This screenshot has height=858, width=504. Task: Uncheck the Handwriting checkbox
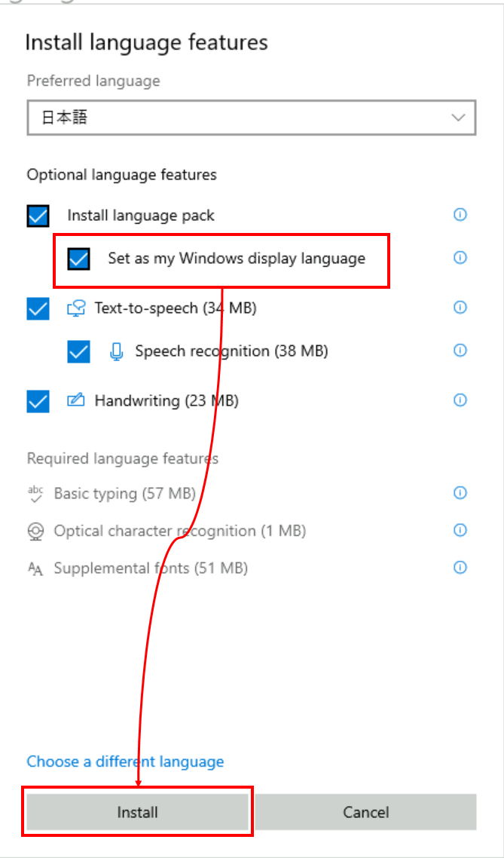[38, 402]
